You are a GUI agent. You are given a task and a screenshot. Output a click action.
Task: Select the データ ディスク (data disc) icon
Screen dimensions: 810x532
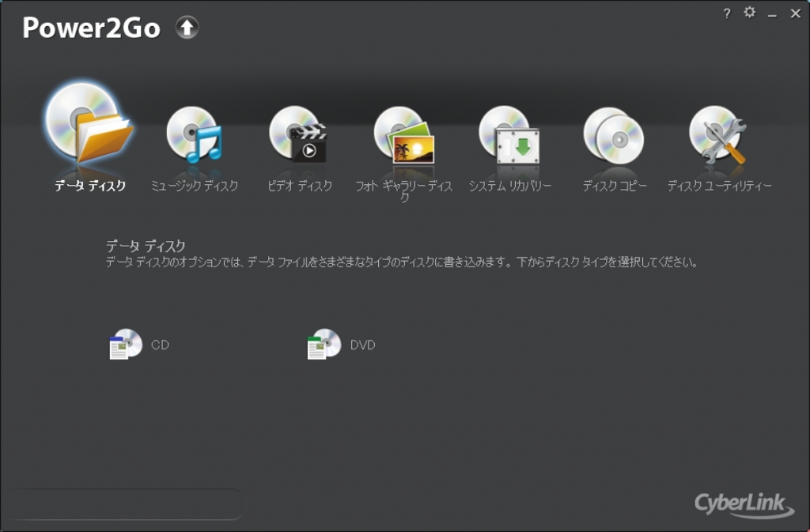(x=90, y=124)
